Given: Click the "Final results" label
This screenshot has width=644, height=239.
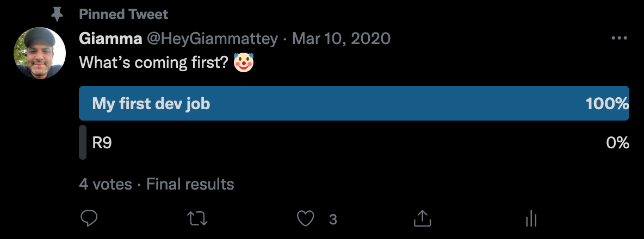Looking at the screenshot, I should tap(190, 184).
